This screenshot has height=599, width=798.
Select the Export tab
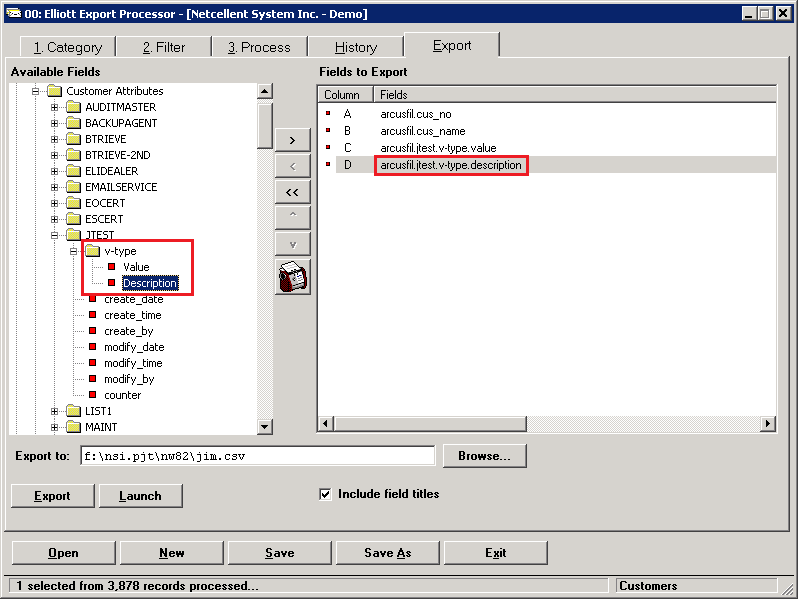[451, 45]
